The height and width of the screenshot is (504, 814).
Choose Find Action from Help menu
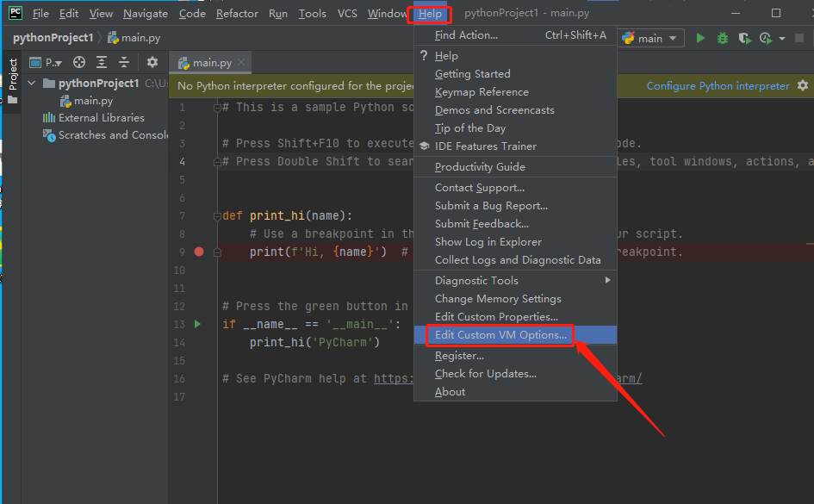(x=515, y=35)
